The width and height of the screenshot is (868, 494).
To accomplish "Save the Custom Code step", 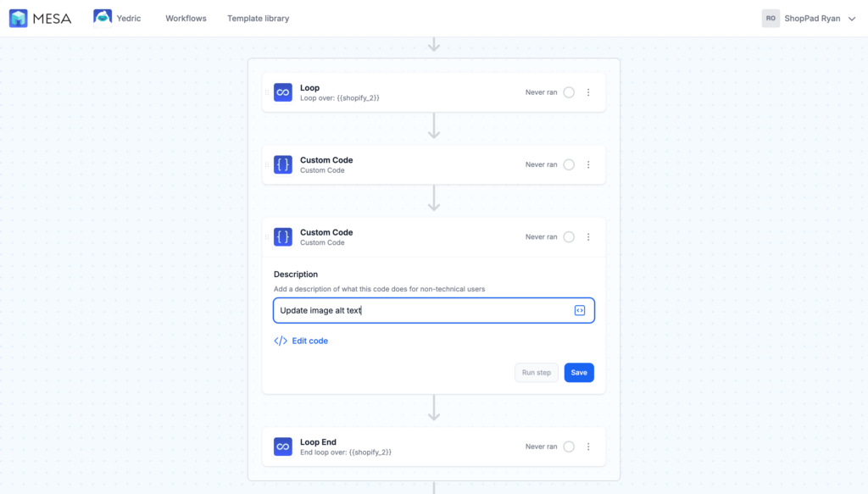I will 579,372.
